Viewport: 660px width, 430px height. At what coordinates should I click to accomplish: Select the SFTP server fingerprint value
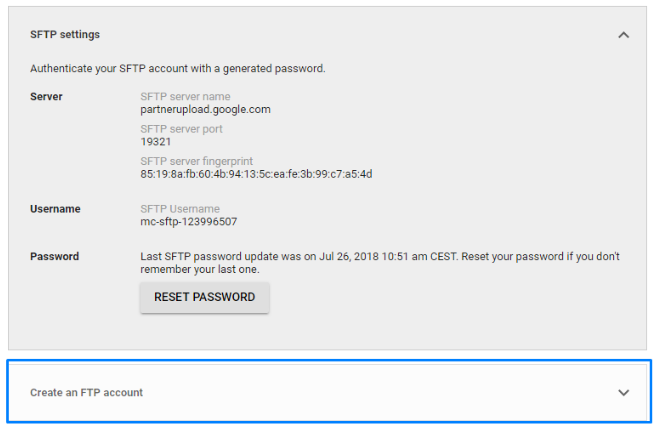pos(256,174)
